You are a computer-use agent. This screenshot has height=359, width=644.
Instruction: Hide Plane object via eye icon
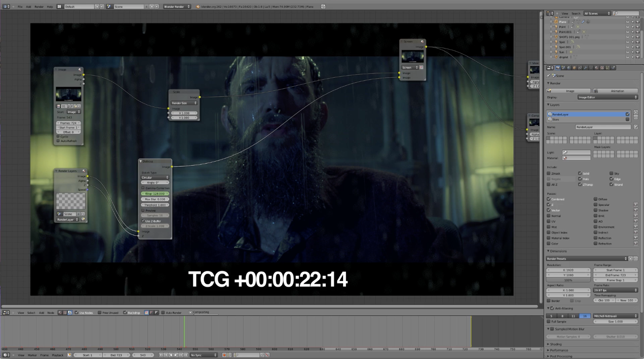(x=628, y=22)
